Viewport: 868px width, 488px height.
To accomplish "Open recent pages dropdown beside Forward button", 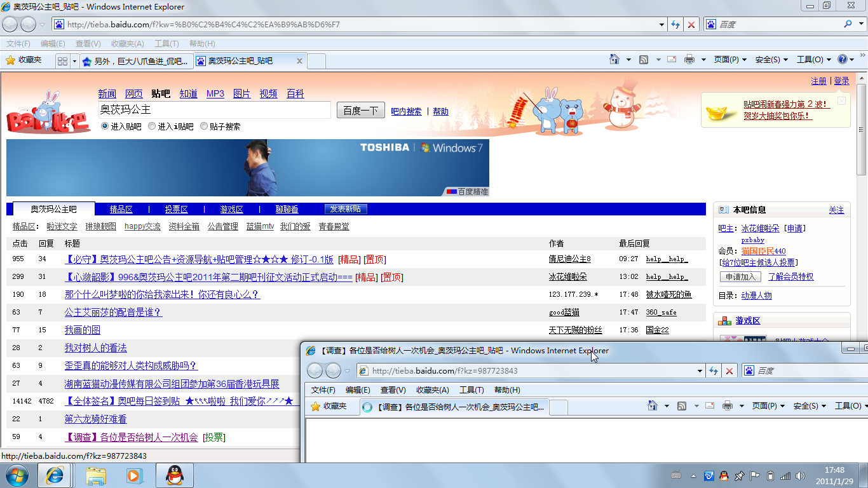I will click(x=43, y=25).
